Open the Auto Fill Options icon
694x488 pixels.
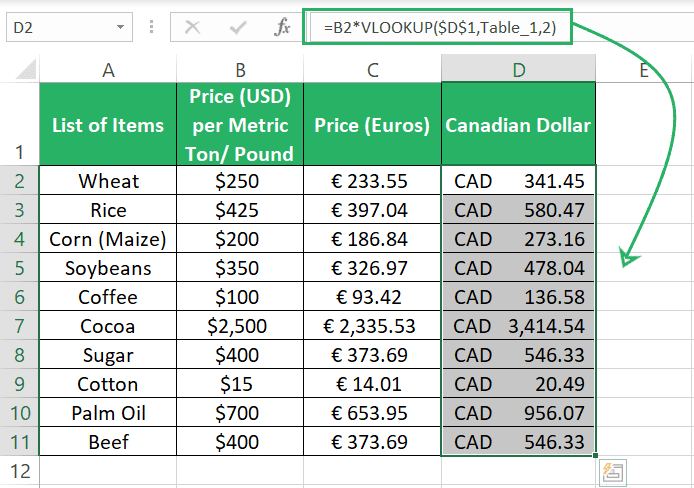[613, 473]
